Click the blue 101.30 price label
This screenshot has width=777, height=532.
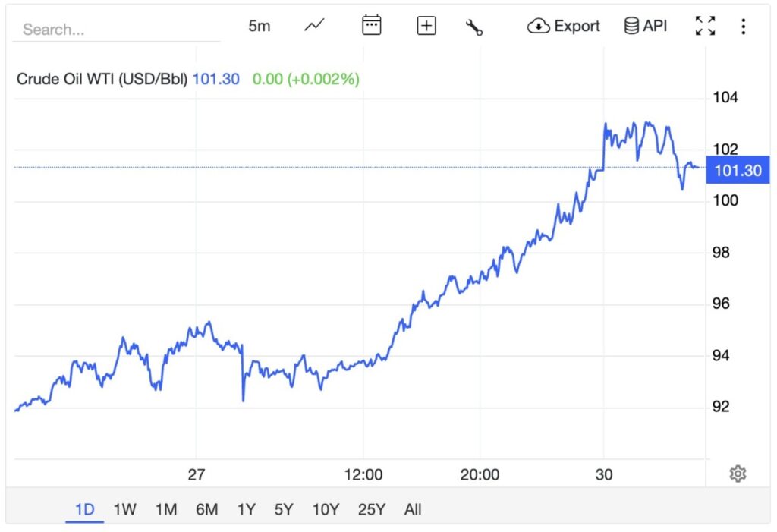(x=737, y=171)
